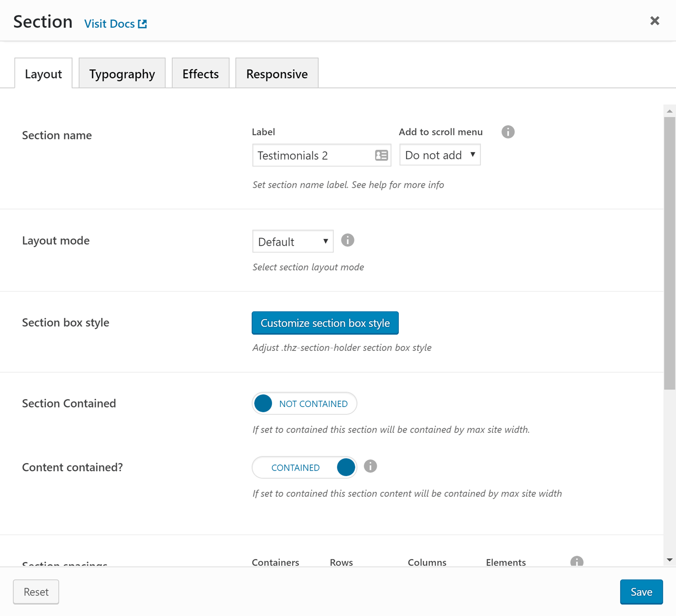This screenshot has height=616, width=676.
Task: Switch to the Typography tab
Action: point(122,74)
